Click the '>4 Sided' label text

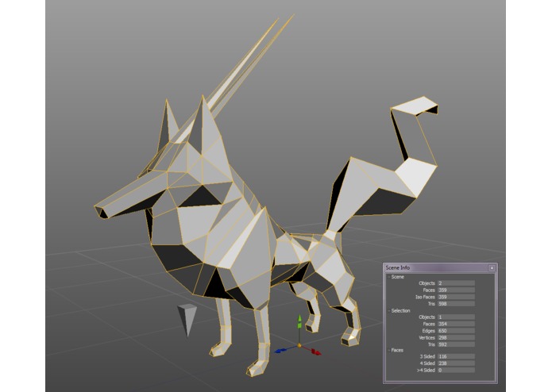pyautogui.click(x=426, y=371)
